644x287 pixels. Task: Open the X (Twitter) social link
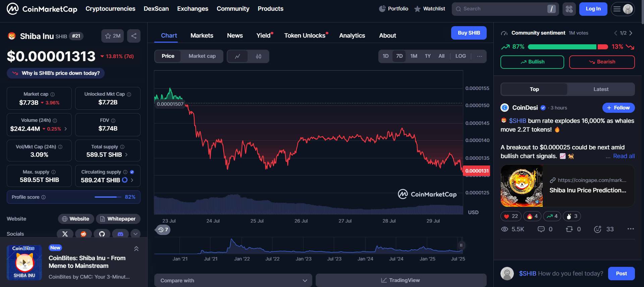(x=65, y=234)
